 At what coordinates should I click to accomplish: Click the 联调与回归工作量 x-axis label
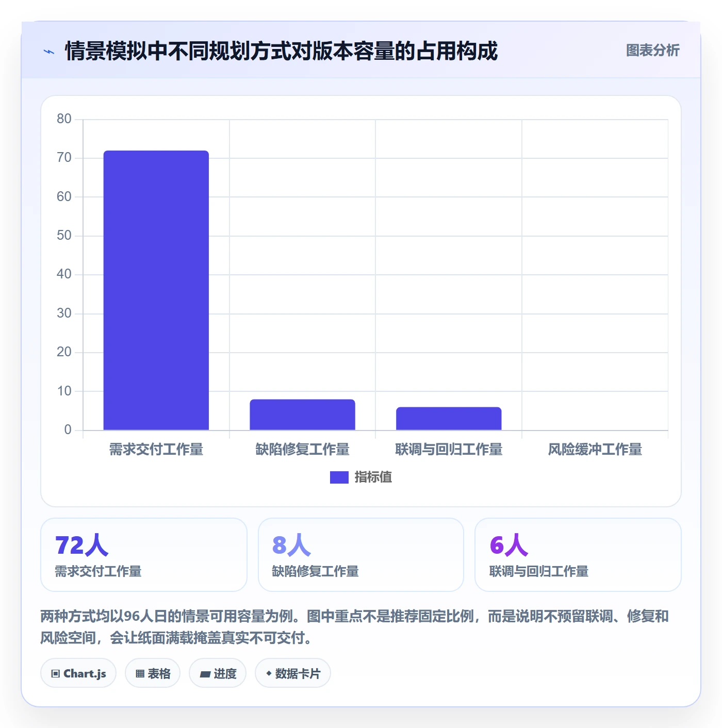tap(449, 450)
